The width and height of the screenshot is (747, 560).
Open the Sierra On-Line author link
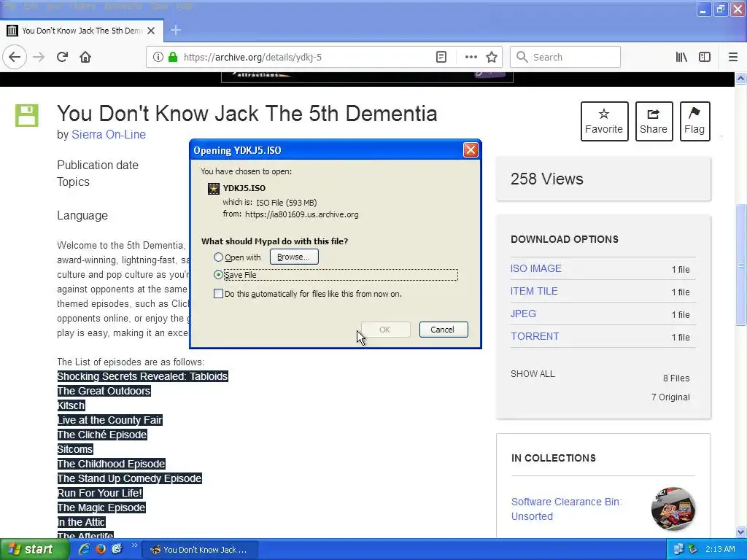click(109, 135)
